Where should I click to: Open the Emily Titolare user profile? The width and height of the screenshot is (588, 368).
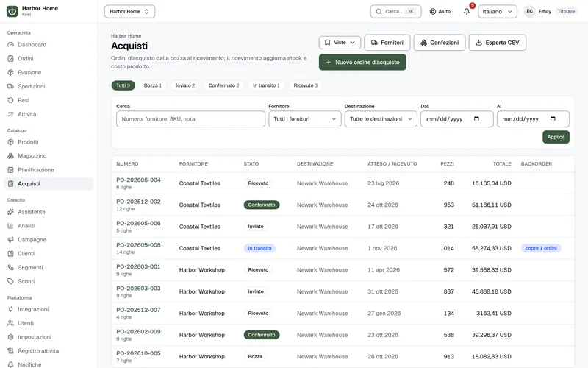(551, 11)
